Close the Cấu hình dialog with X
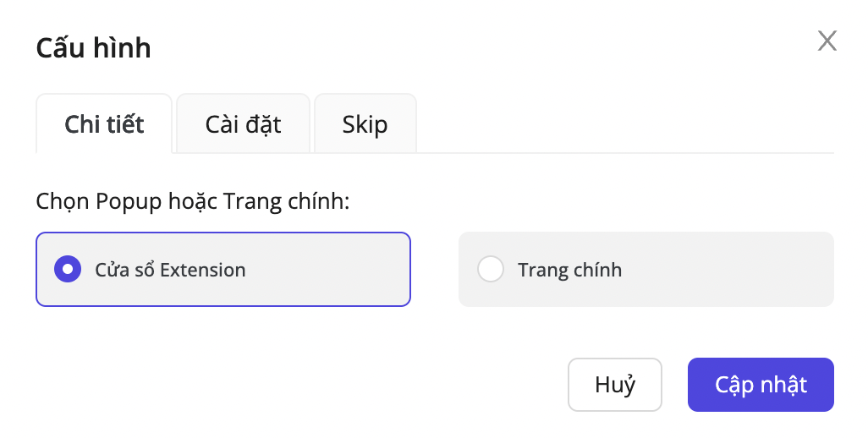This screenshot has height=438, width=868. 827,41
